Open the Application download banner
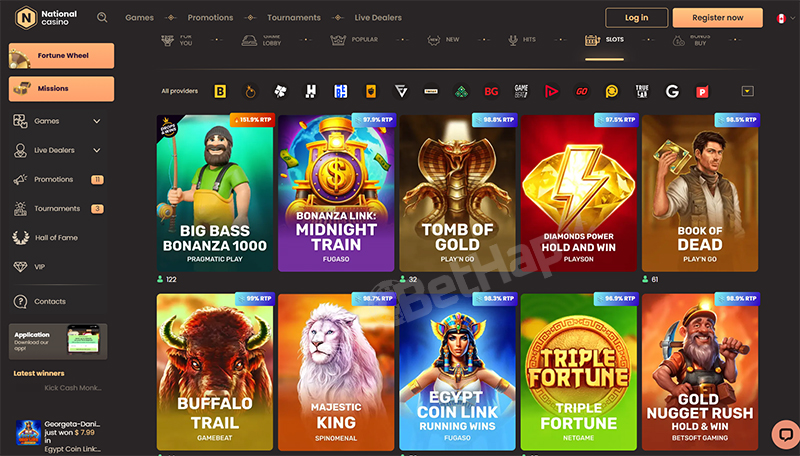 click(58, 341)
